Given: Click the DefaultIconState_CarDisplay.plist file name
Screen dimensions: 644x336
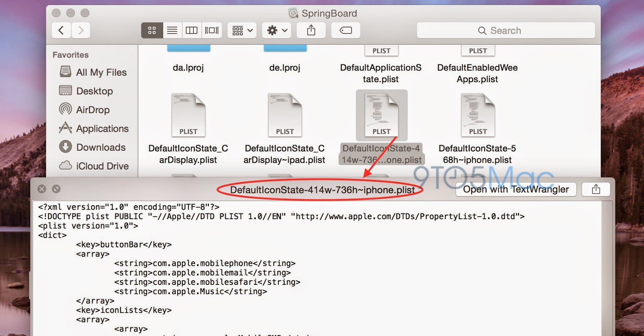Looking at the screenshot, I should click(x=188, y=154).
